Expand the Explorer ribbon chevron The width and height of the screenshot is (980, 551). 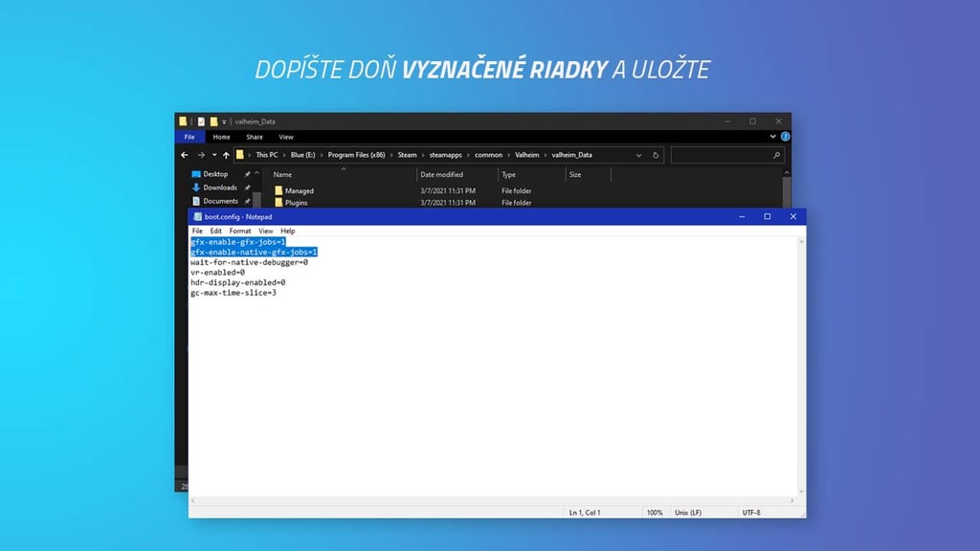point(772,136)
